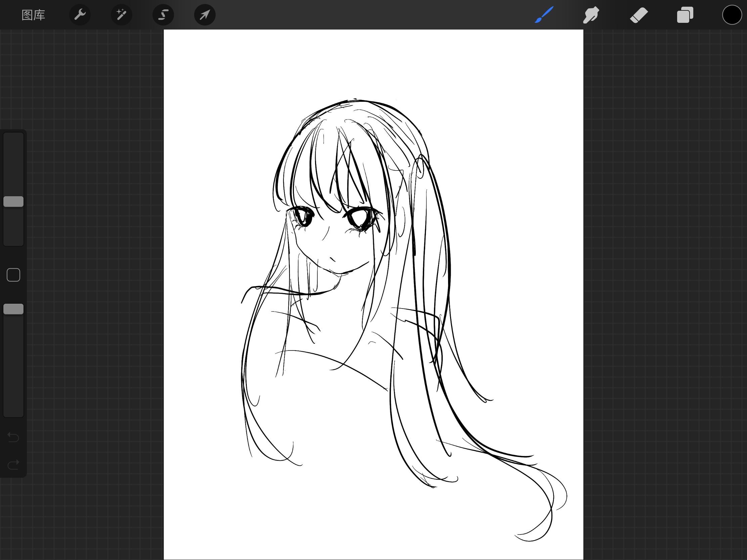Open the Adjustments magic wand menu

click(121, 15)
